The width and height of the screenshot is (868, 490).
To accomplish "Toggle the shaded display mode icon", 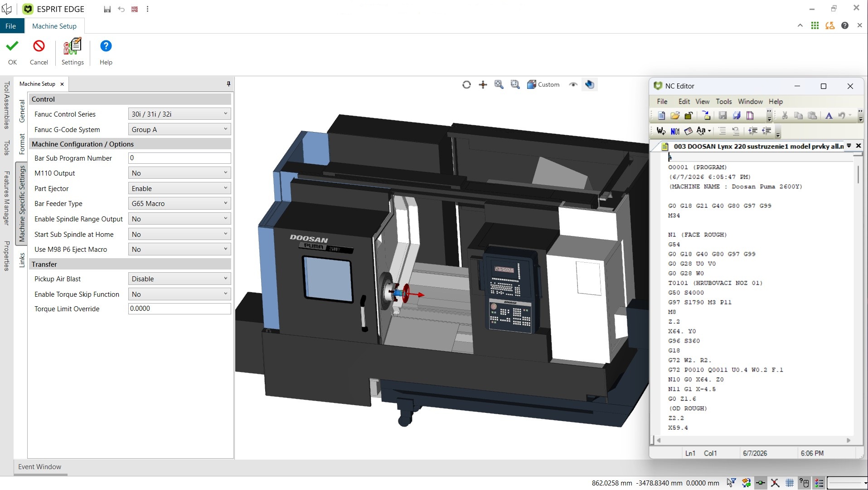I will click(x=589, y=84).
